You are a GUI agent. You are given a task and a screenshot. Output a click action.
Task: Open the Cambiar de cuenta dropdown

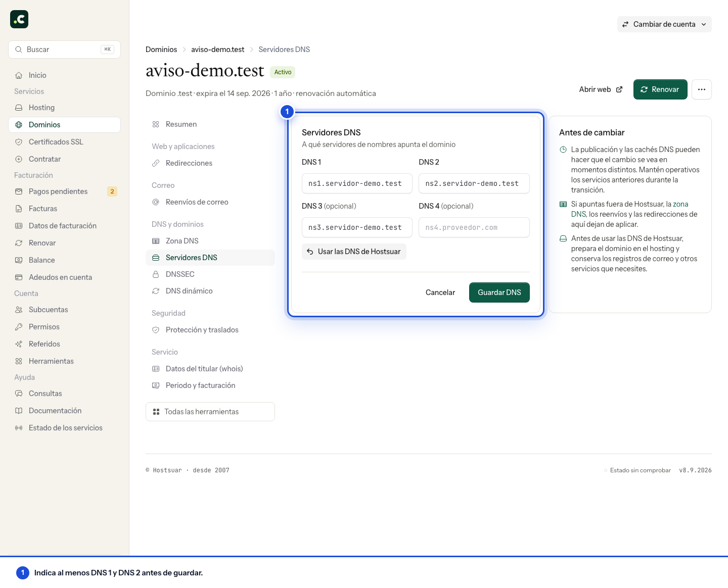tap(664, 24)
